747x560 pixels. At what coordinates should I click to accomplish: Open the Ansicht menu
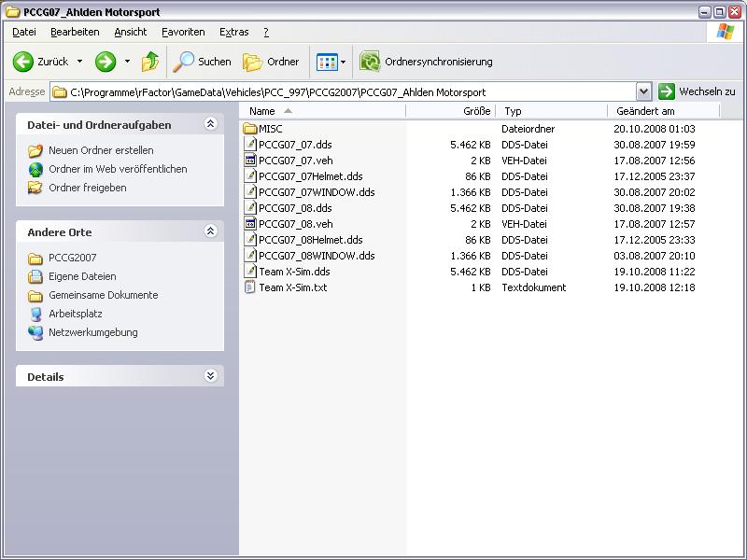coord(131,32)
